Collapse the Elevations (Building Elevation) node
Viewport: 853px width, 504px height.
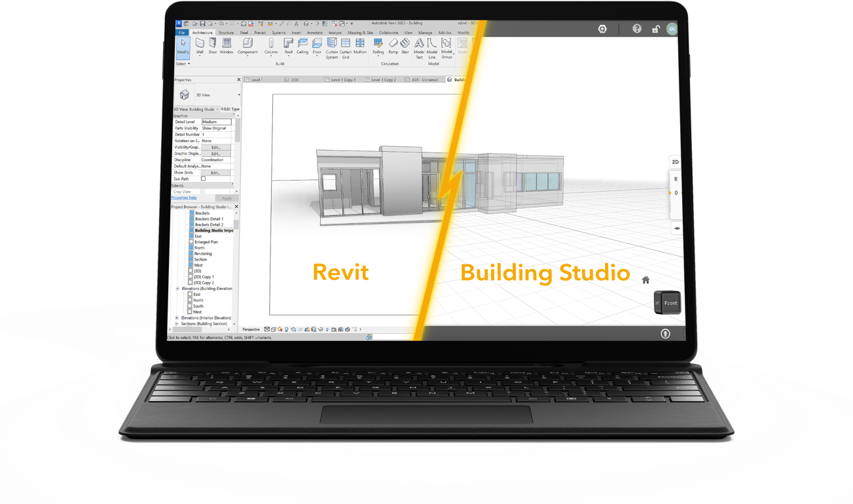(177, 289)
